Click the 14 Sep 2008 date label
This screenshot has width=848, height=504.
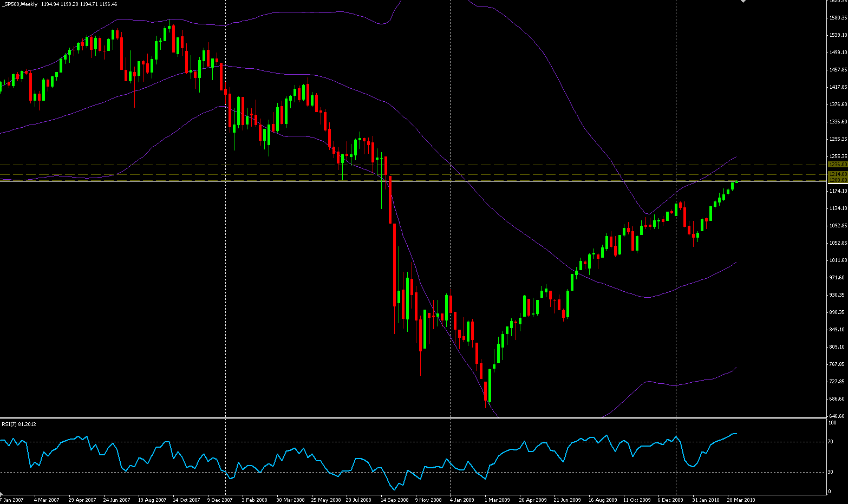tap(394, 500)
